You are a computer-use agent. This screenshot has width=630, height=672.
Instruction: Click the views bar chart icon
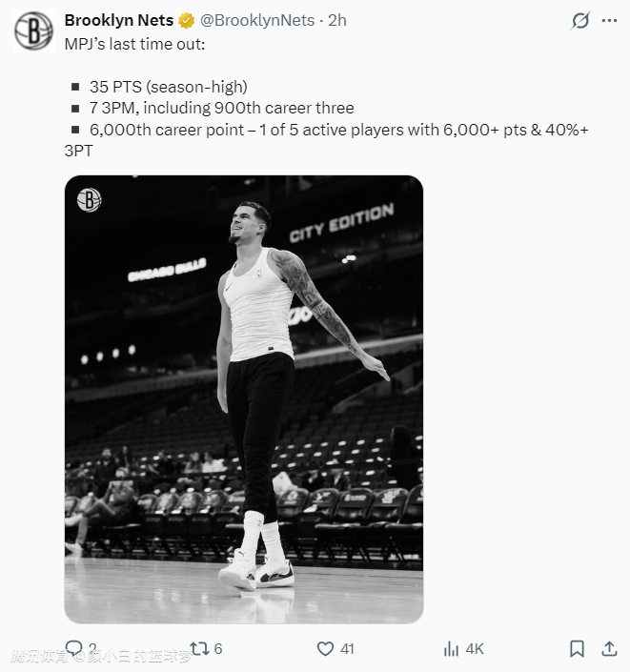(451, 649)
